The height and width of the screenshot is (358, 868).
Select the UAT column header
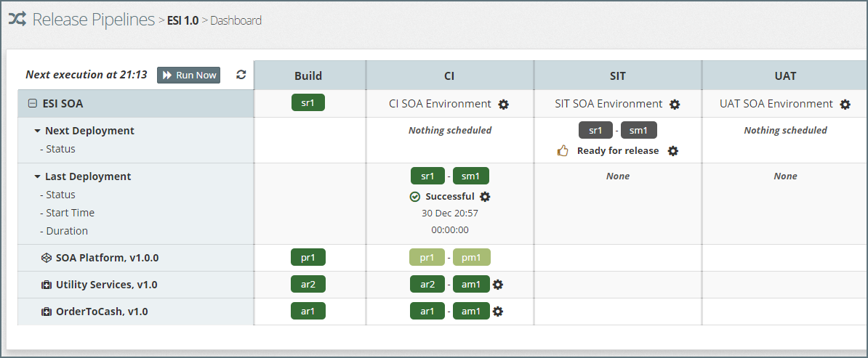click(x=785, y=76)
